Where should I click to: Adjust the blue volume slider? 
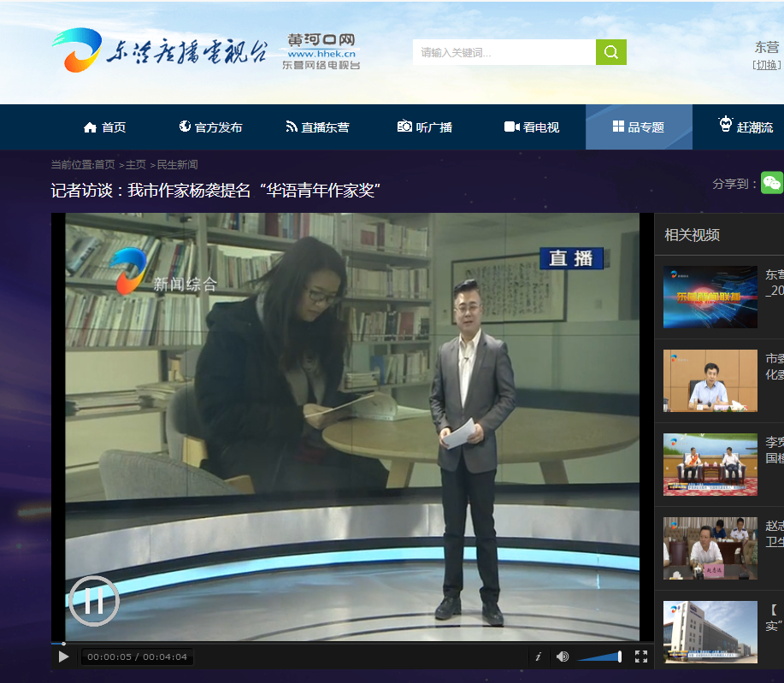click(x=599, y=657)
